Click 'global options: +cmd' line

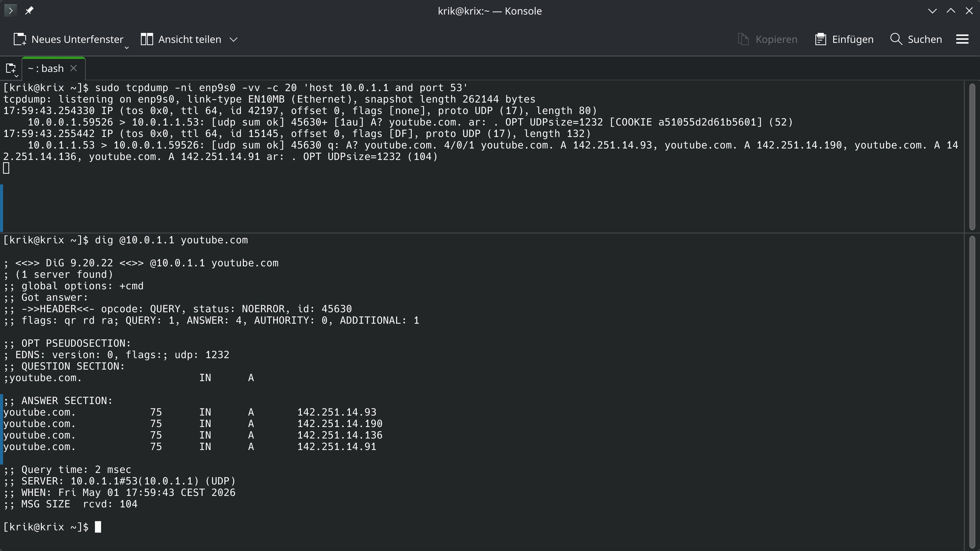pyautogui.click(x=73, y=286)
